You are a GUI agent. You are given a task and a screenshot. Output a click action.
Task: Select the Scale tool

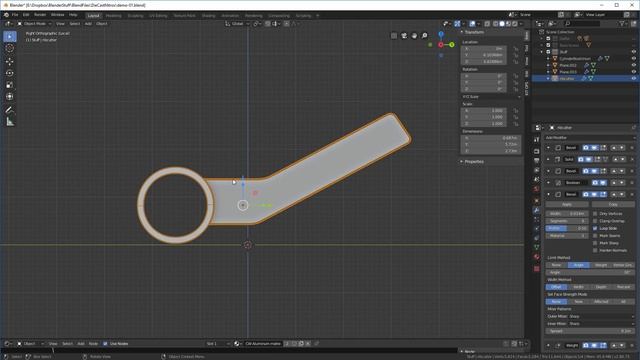10,85
